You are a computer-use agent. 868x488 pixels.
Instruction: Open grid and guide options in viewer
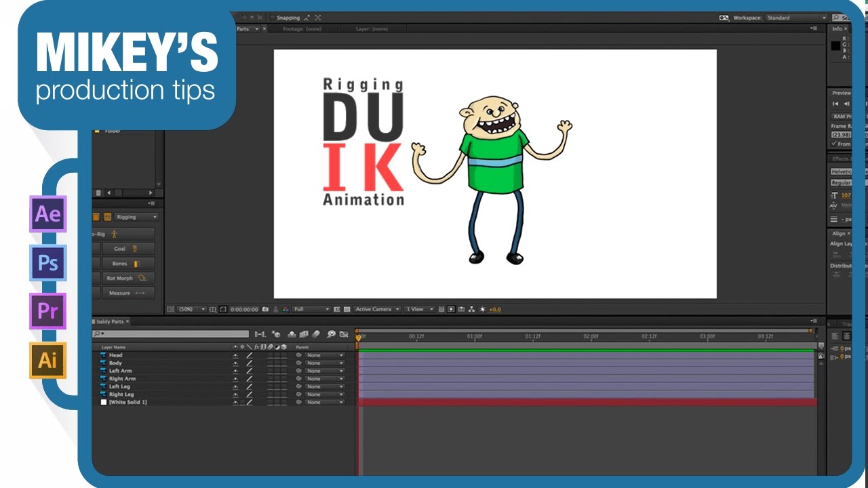(x=212, y=309)
